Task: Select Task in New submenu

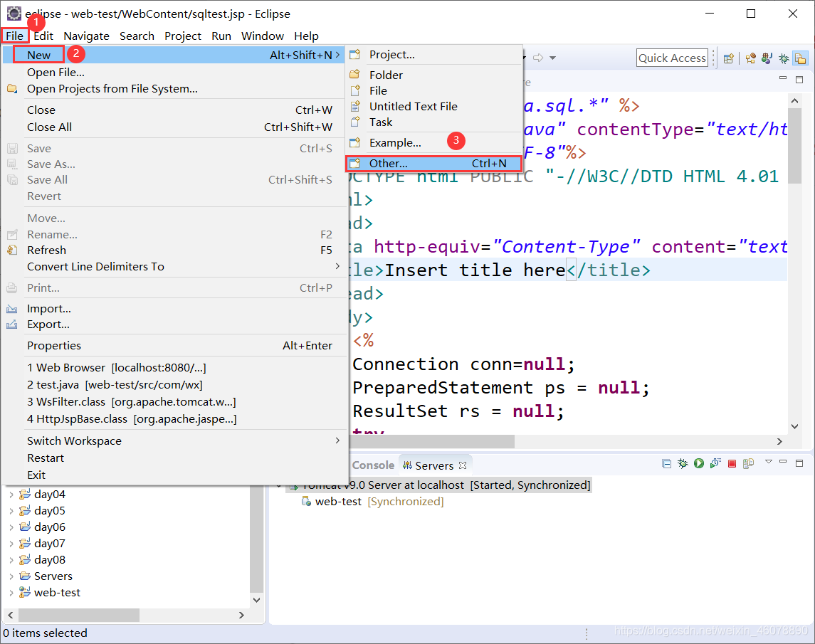Action: coord(434,122)
